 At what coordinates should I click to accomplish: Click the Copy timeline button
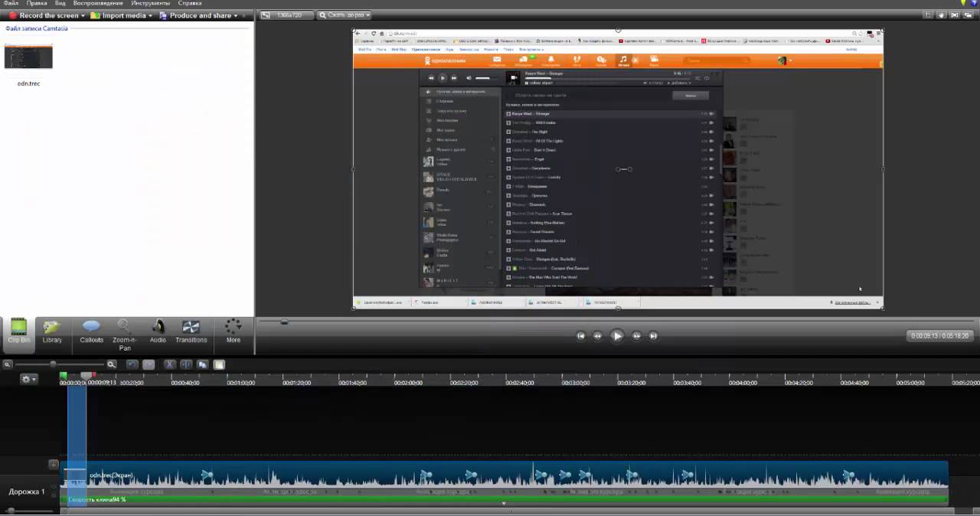coord(202,365)
